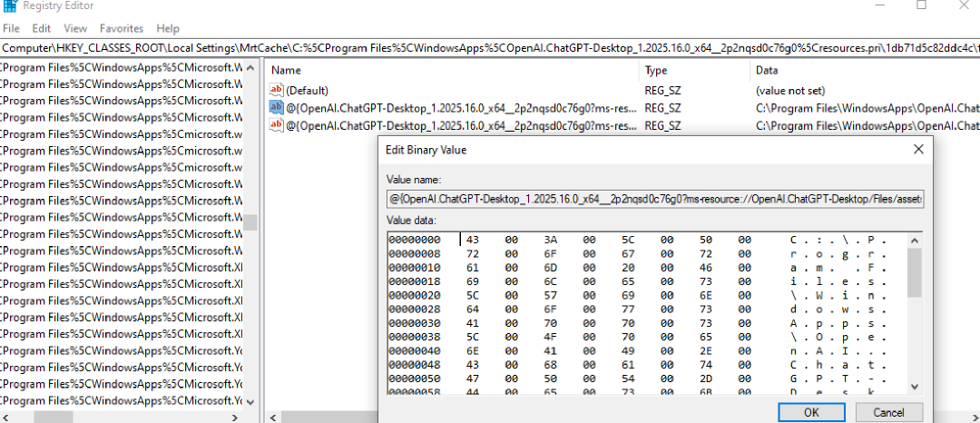Open the Help menu
The height and width of the screenshot is (423, 980).
(168, 28)
